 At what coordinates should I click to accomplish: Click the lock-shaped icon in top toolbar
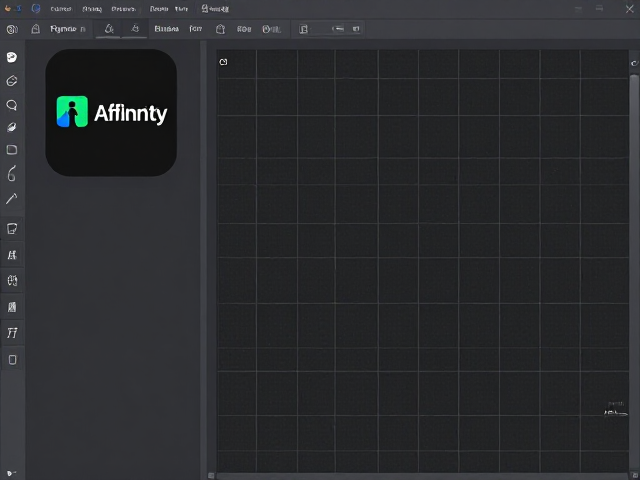pyautogui.click(x=36, y=29)
